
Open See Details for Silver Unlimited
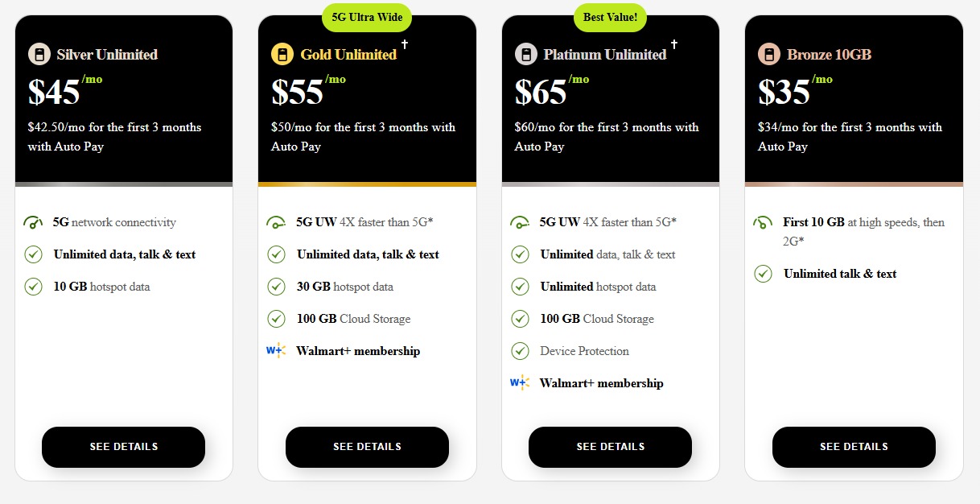tap(123, 447)
